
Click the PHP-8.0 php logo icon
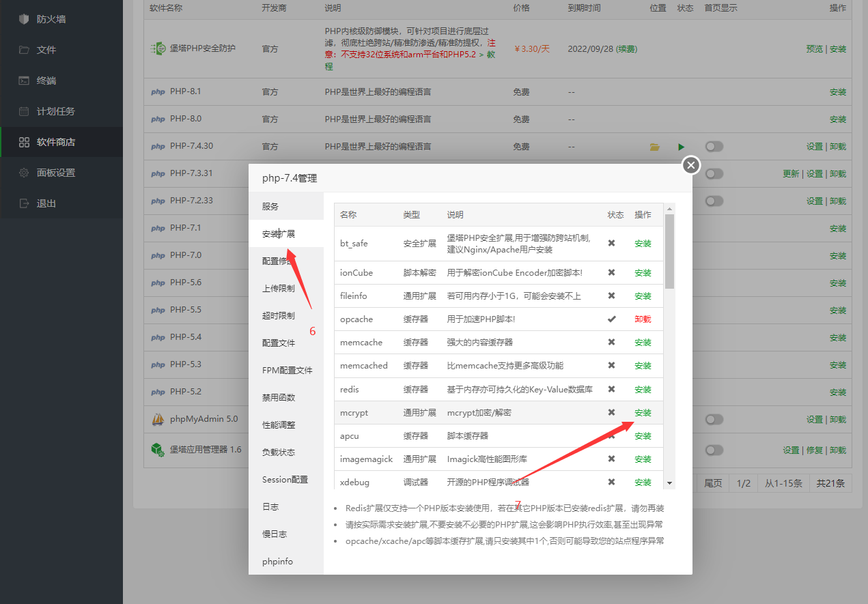[x=158, y=119]
